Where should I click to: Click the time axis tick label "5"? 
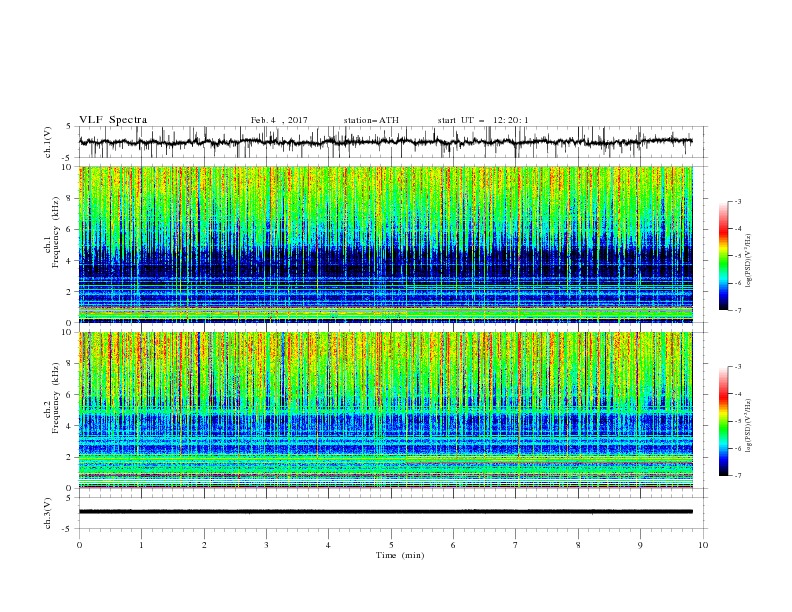point(391,545)
